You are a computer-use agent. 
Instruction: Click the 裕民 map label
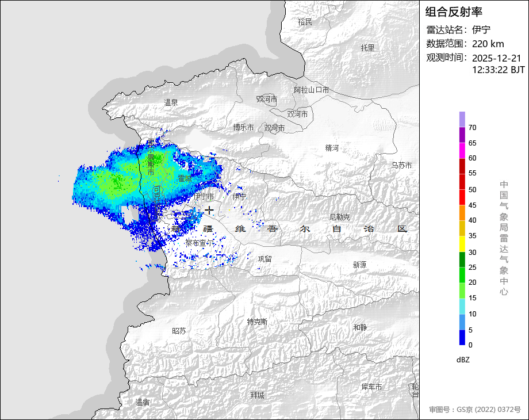point(305,22)
